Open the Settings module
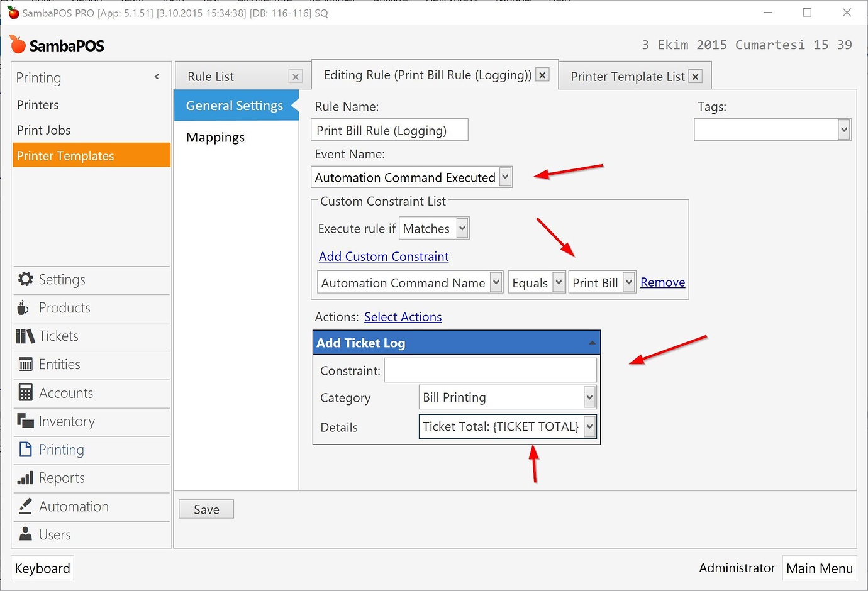This screenshot has height=591, width=868. [x=62, y=279]
